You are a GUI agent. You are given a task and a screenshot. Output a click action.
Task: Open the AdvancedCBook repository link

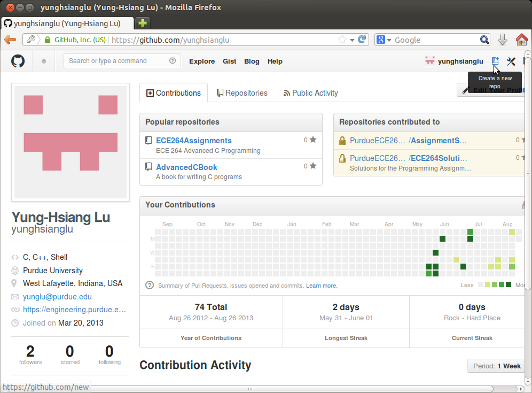tap(186, 167)
